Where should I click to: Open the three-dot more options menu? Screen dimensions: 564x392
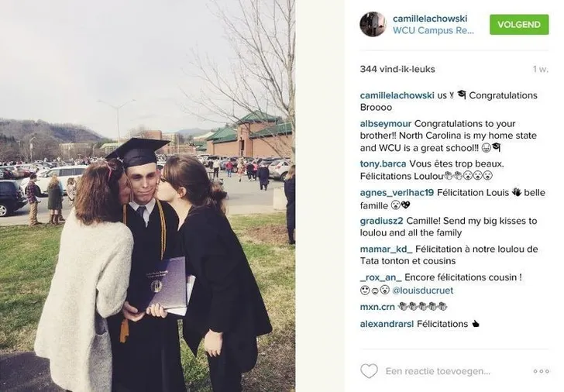[541, 371]
